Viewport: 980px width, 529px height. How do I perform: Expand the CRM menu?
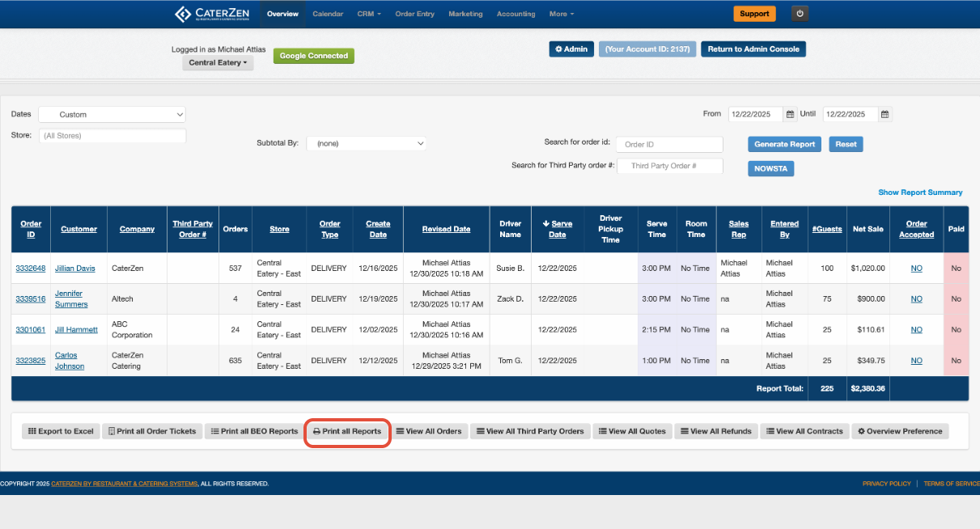point(369,14)
